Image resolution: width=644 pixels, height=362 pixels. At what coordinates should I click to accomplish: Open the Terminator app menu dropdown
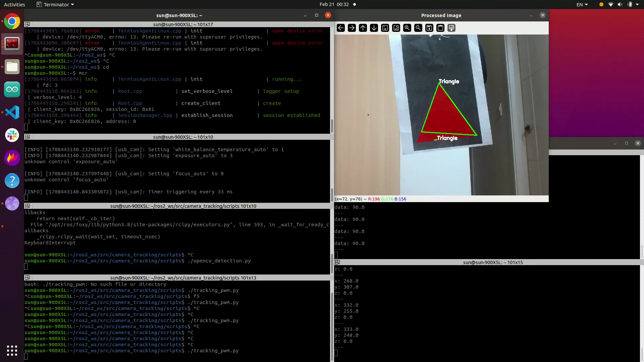click(x=55, y=4)
